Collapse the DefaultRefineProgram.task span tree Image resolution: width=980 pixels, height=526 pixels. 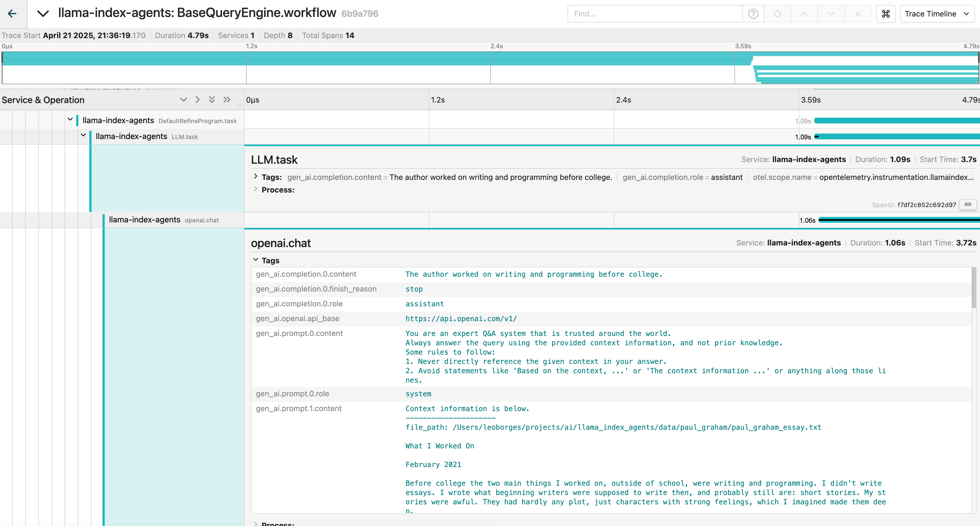pos(70,120)
